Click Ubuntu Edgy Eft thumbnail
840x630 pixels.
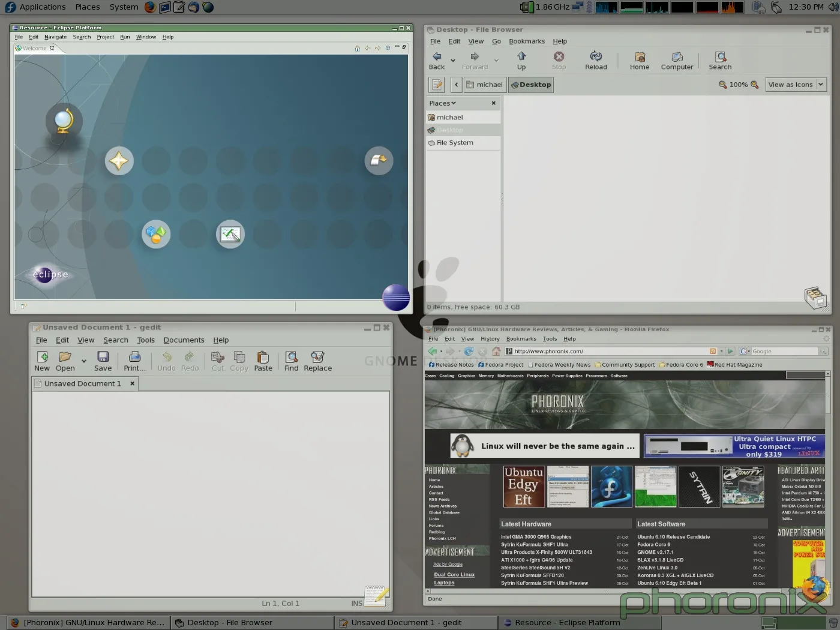coord(524,487)
